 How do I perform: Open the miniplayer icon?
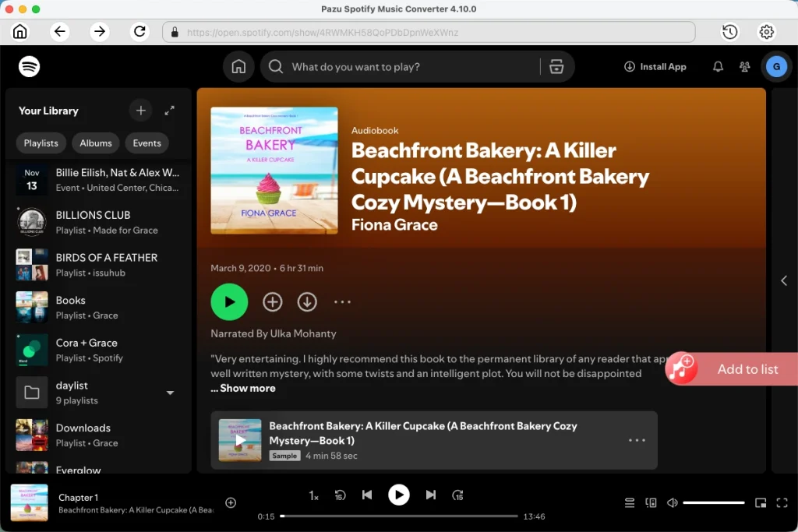[x=761, y=503]
